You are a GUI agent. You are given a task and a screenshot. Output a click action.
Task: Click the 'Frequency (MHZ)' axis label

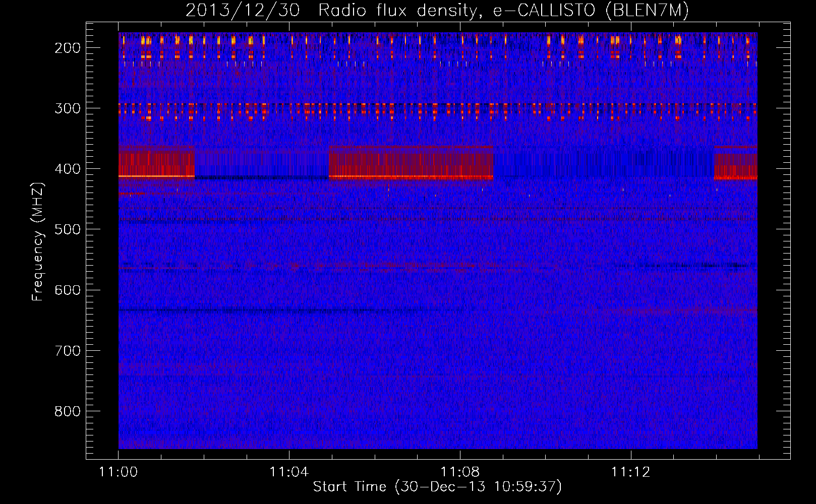point(38,241)
